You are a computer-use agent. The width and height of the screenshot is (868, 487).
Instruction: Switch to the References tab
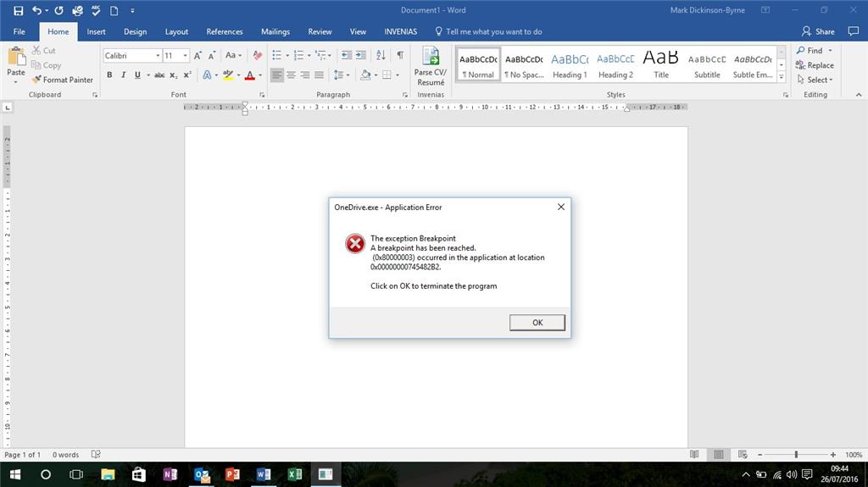click(224, 31)
